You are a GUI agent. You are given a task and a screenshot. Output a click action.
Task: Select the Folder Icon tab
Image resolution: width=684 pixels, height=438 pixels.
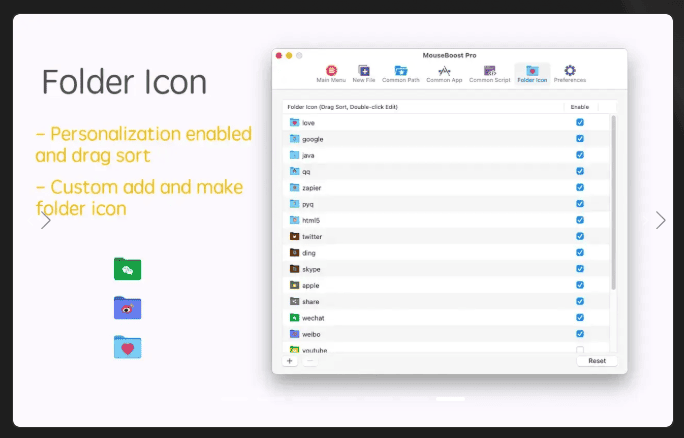tap(532, 74)
